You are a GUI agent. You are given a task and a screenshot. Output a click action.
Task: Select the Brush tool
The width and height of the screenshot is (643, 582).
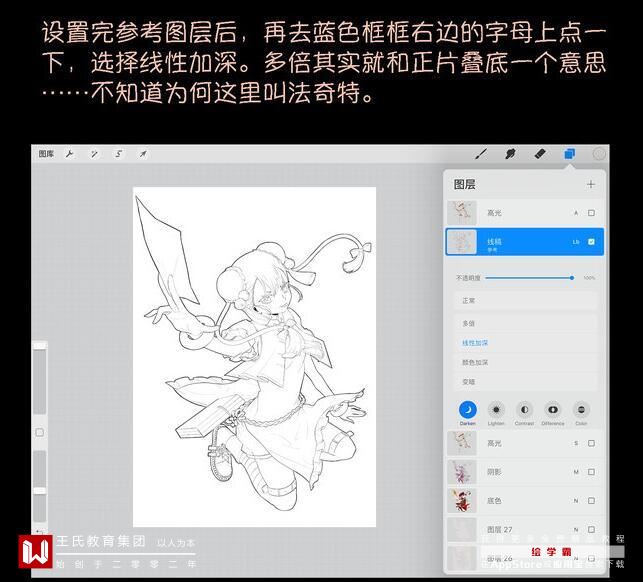point(481,154)
